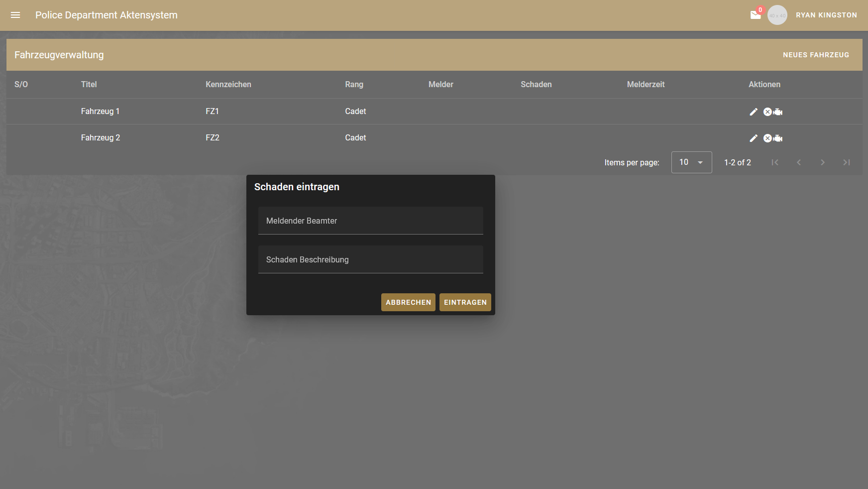868x489 pixels.
Task: Select the Fahrzeug 1 title cell
Action: pos(100,112)
